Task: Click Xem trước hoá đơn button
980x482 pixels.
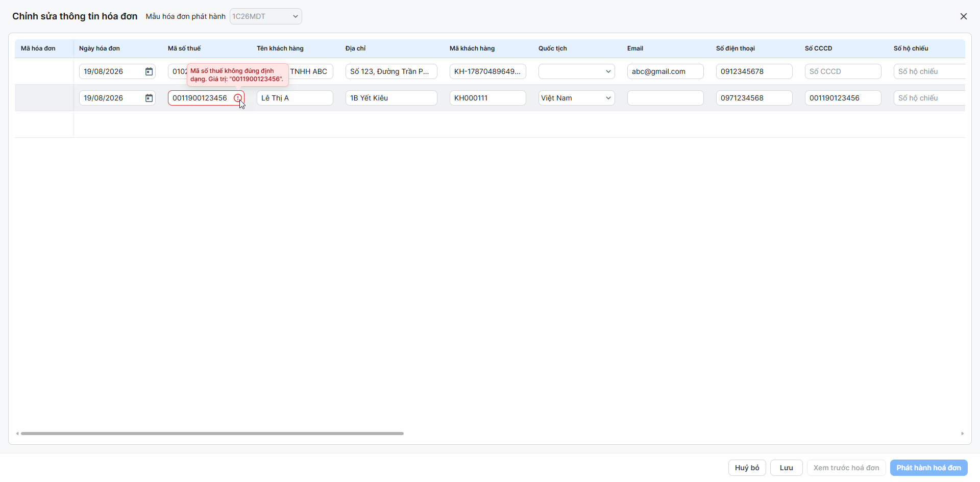Action: coord(846,468)
